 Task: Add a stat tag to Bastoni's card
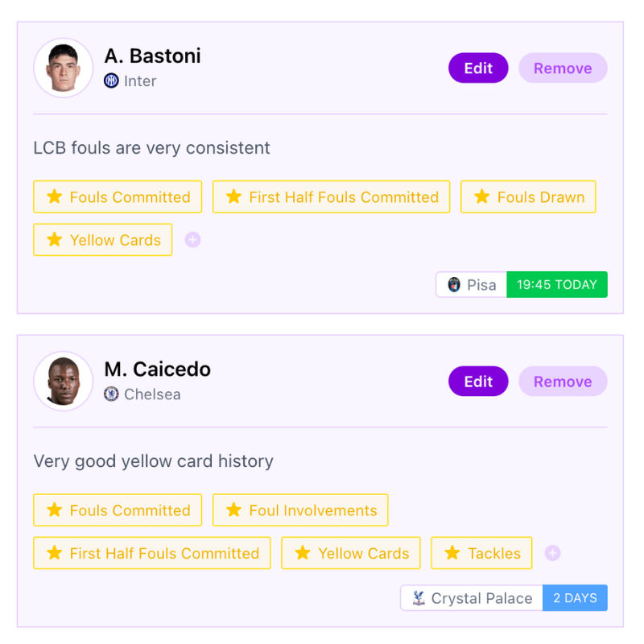click(192, 240)
